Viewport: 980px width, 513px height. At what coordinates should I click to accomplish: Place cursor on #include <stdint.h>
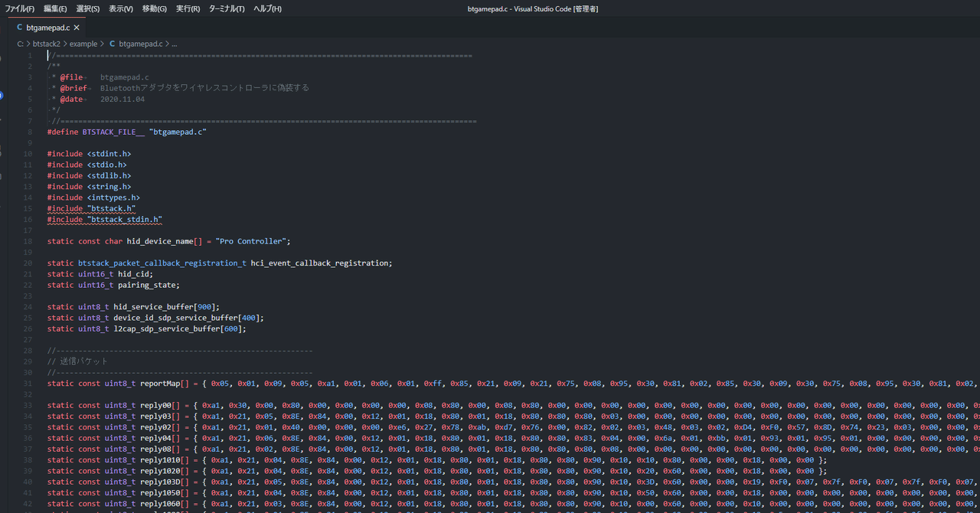[89, 154]
